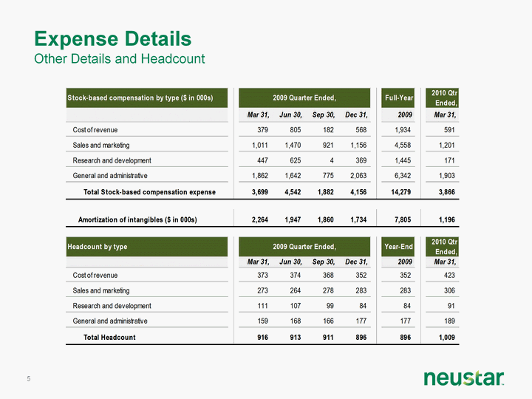
Task: Click Research and development headcount value 111
Action: point(262,306)
